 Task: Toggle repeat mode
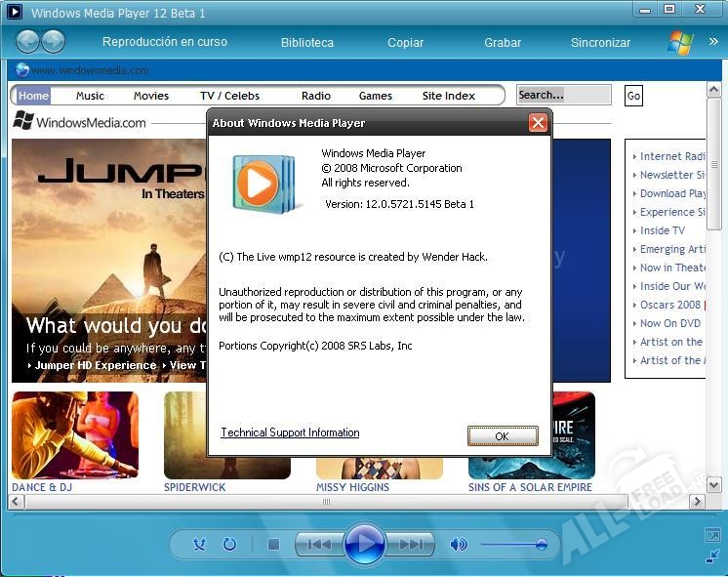point(230,544)
